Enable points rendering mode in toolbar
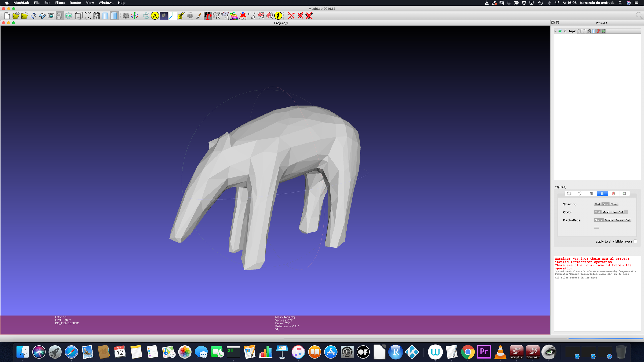 87,16
